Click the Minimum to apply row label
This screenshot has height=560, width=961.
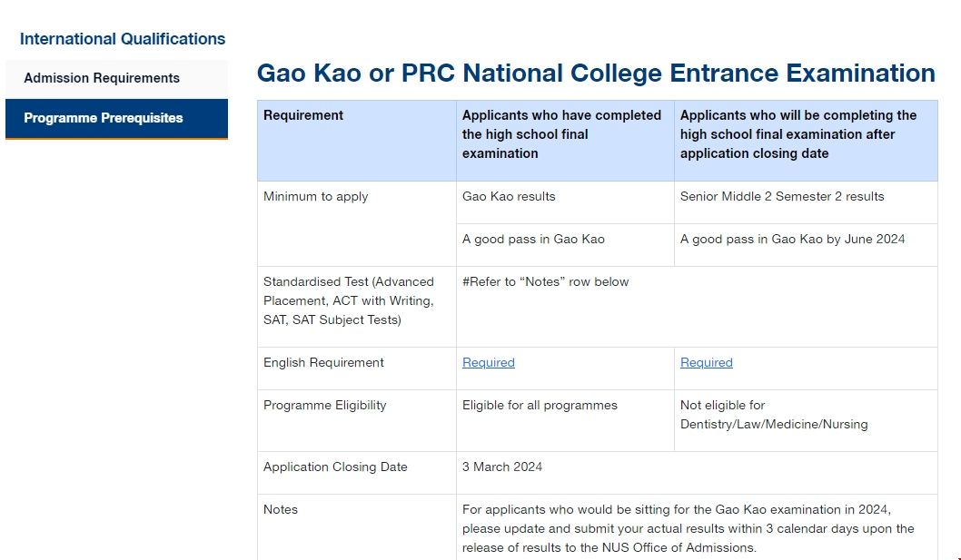(316, 196)
